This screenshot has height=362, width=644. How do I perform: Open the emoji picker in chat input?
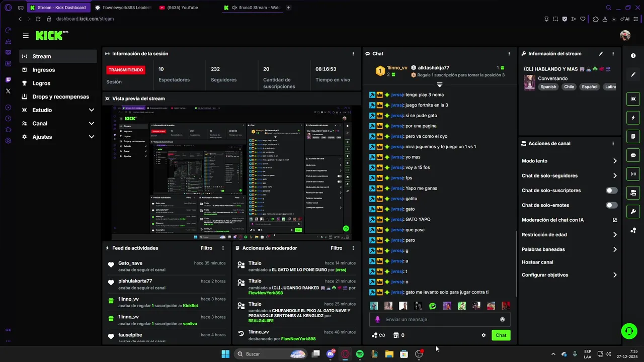[502, 319]
